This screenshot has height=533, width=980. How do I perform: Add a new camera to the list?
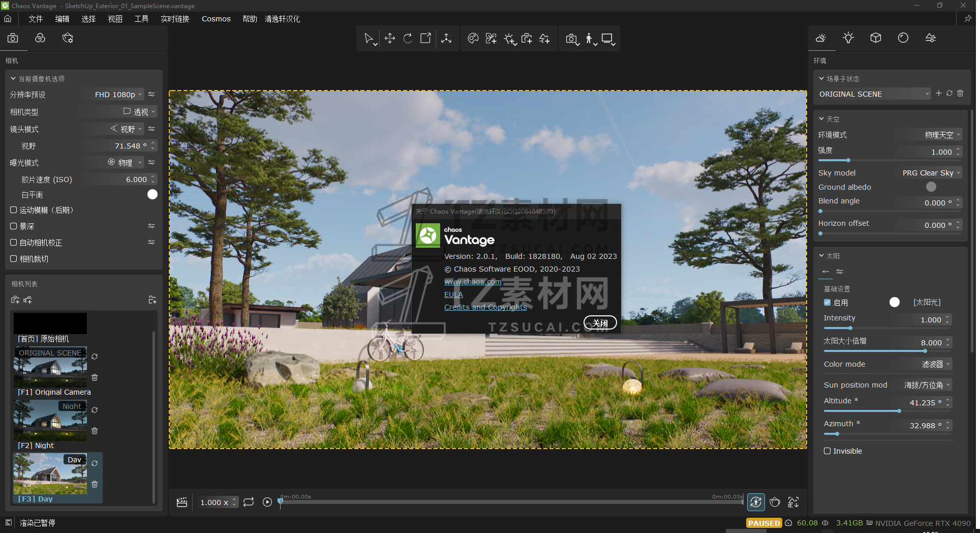pos(15,300)
